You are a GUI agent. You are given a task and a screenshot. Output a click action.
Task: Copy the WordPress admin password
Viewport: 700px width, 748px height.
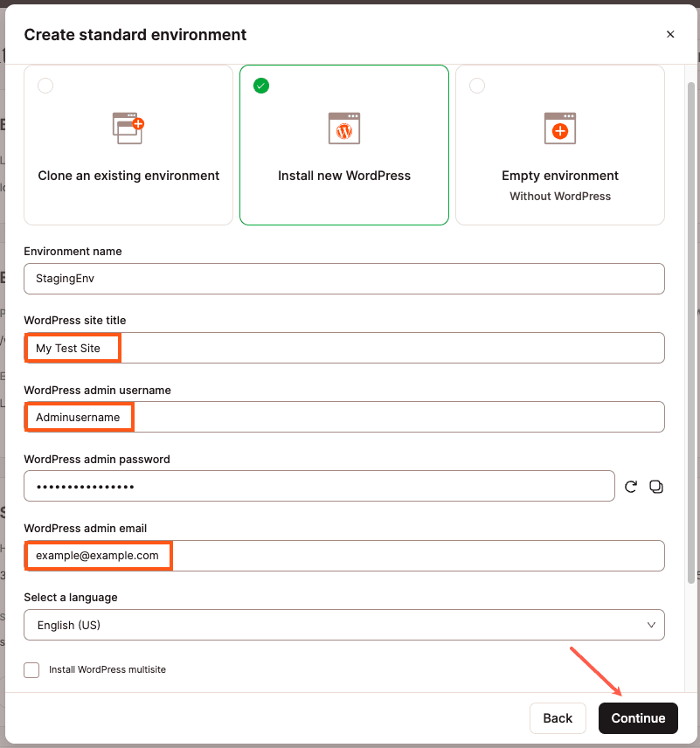coord(655,486)
